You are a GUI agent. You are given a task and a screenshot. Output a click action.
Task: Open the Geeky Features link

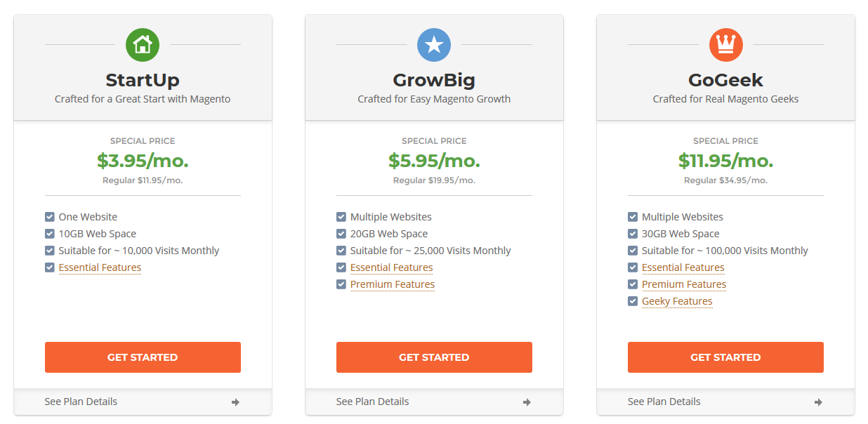(677, 301)
